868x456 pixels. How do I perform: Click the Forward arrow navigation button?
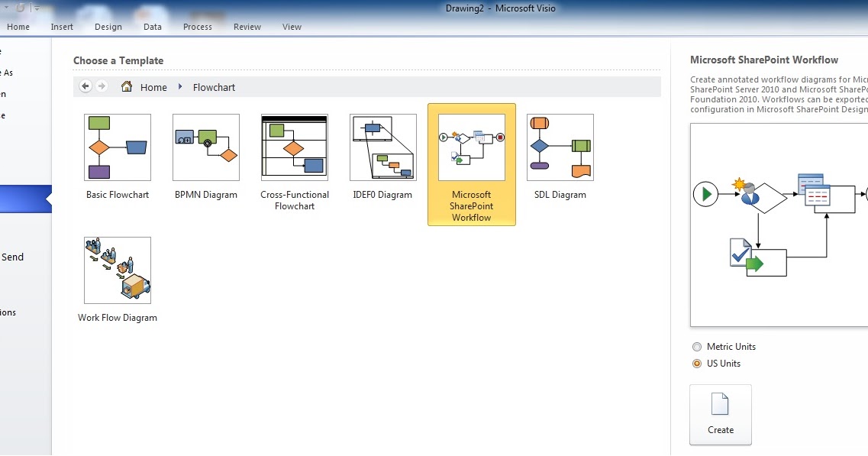pos(102,86)
